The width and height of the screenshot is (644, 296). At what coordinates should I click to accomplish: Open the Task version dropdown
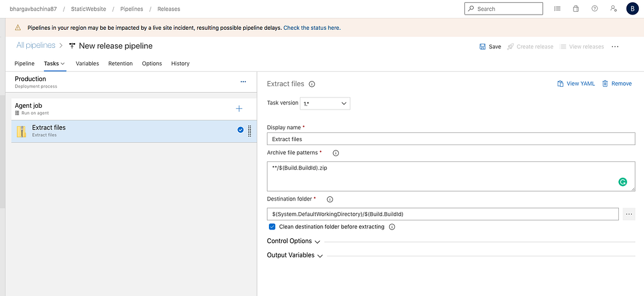(325, 103)
